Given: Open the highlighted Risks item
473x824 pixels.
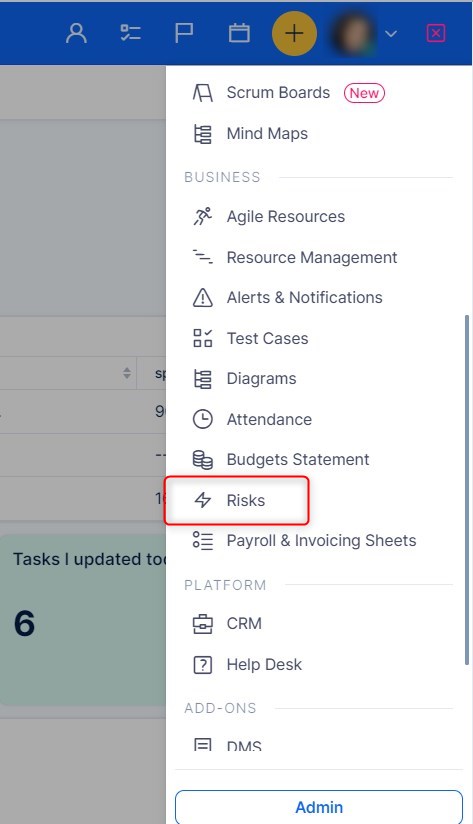Looking at the screenshot, I should coord(236,500).
